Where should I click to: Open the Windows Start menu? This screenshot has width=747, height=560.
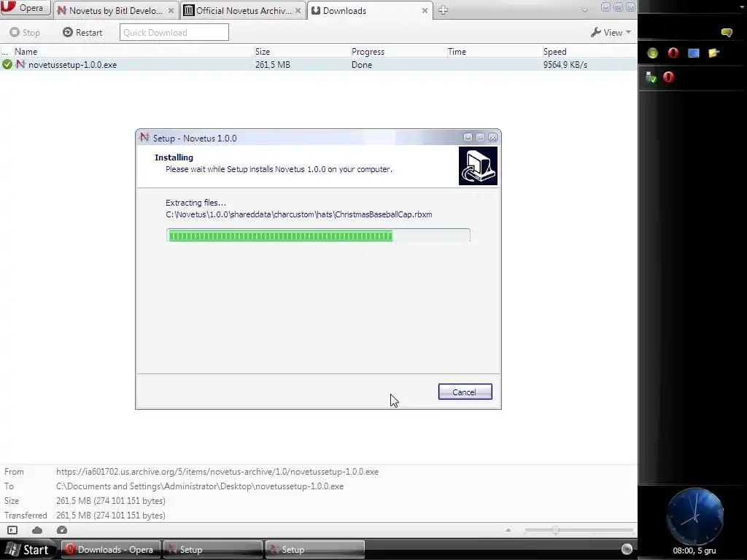pos(28,550)
